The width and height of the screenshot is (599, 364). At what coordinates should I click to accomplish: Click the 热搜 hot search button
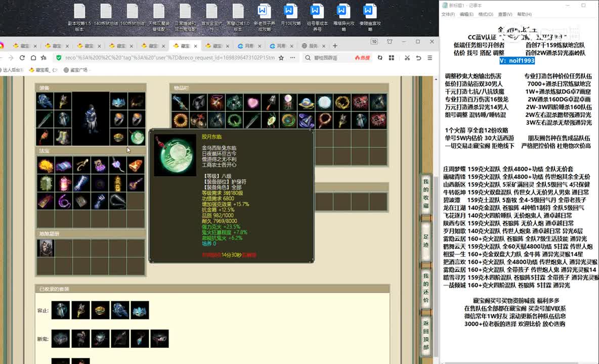coord(362,58)
